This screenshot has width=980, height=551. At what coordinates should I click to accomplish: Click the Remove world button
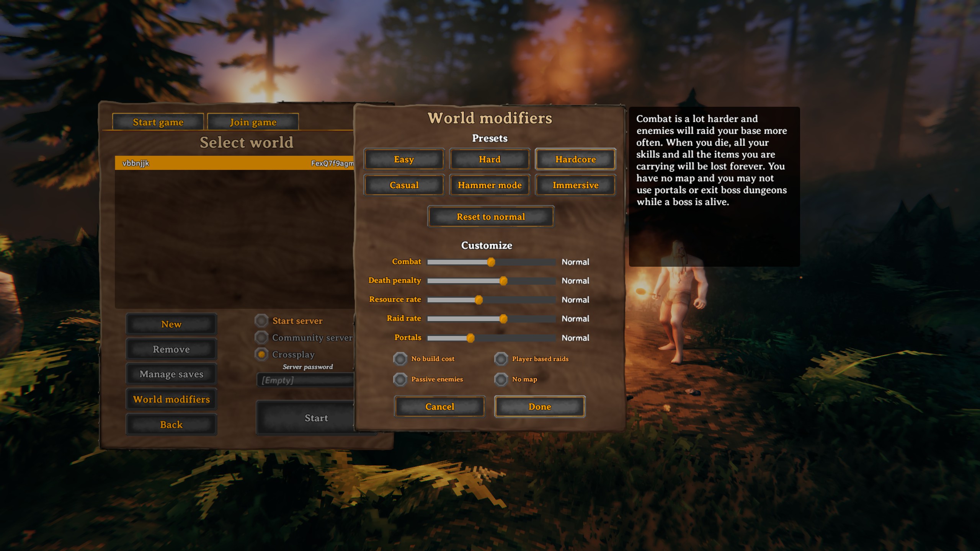point(171,349)
